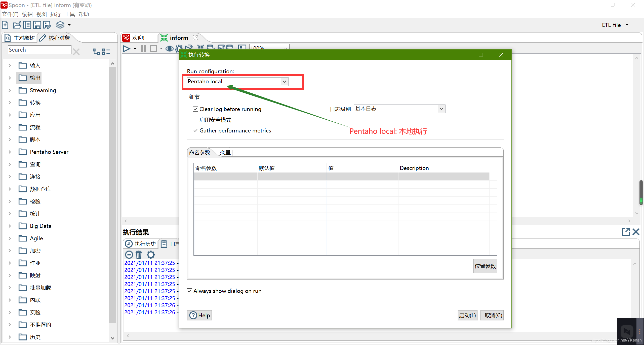This screenshot has height=345, width=644.
Task: Click the Preview data icon
Action: point(170,48)
